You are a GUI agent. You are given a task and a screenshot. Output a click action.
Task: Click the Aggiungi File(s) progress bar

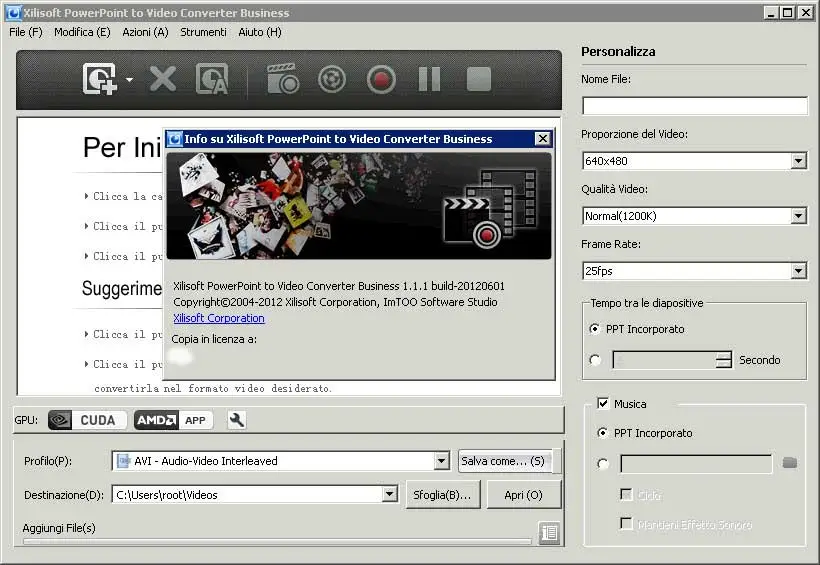click(x=277, y=541)
